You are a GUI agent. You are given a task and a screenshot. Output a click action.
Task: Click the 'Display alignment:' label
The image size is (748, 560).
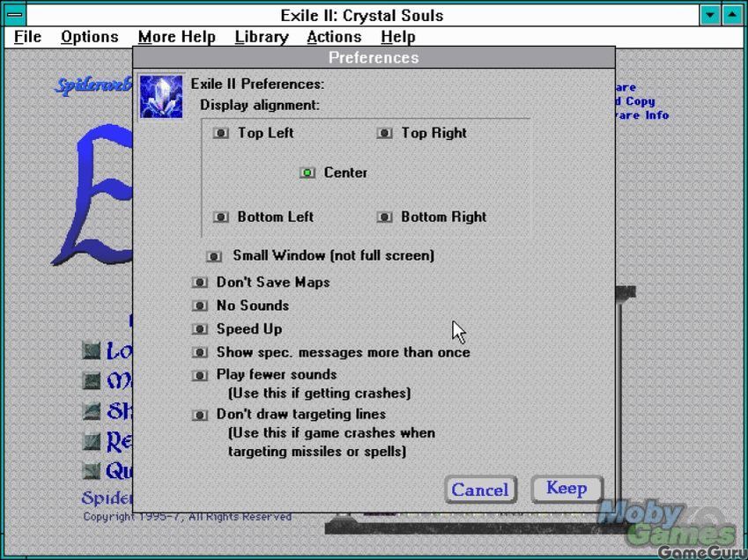tap(260, 105)
